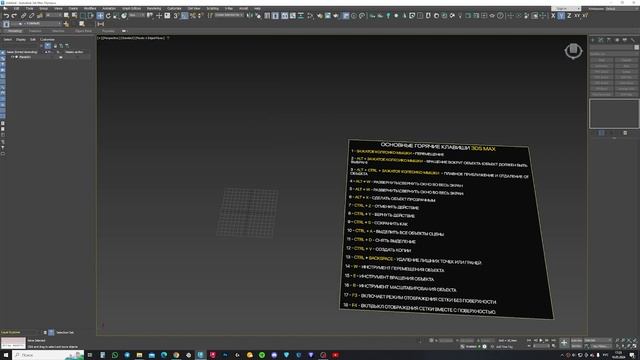
Task: Toggle the Snaps (3) button
Action: (x=176, y=16)
